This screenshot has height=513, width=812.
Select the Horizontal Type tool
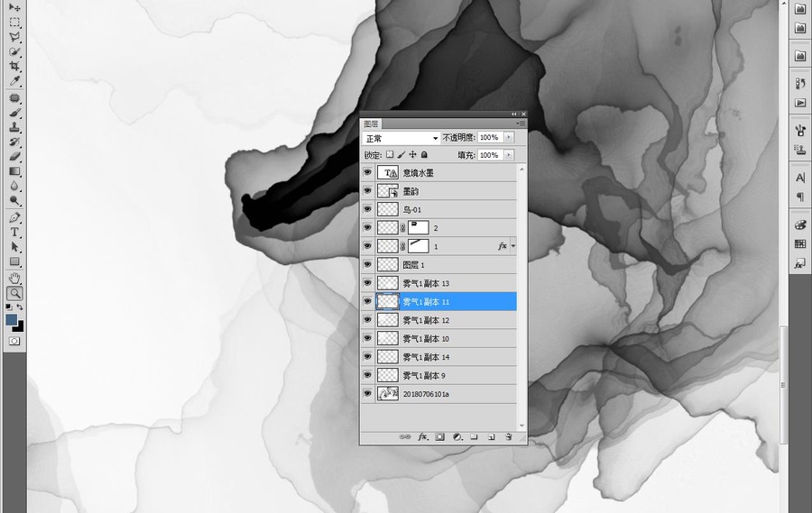click(14, 232)
